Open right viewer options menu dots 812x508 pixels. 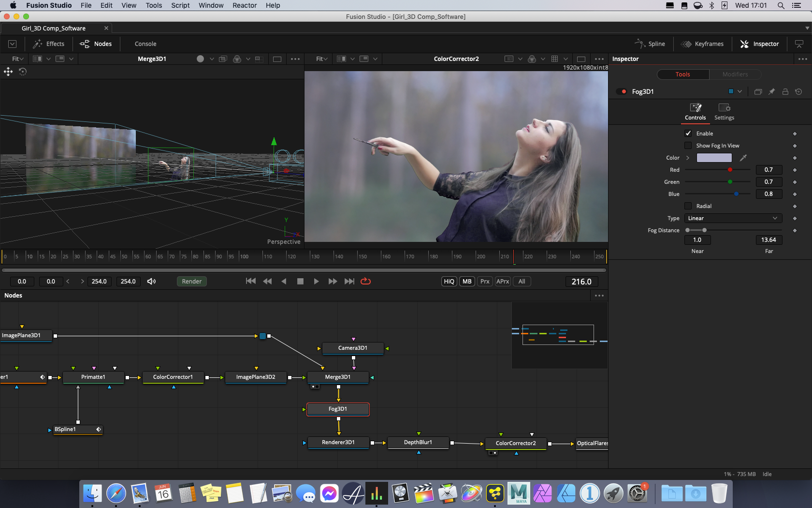click(599, 59)
